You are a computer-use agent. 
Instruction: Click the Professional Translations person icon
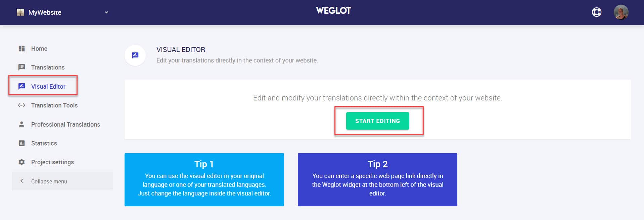point(21,124)
